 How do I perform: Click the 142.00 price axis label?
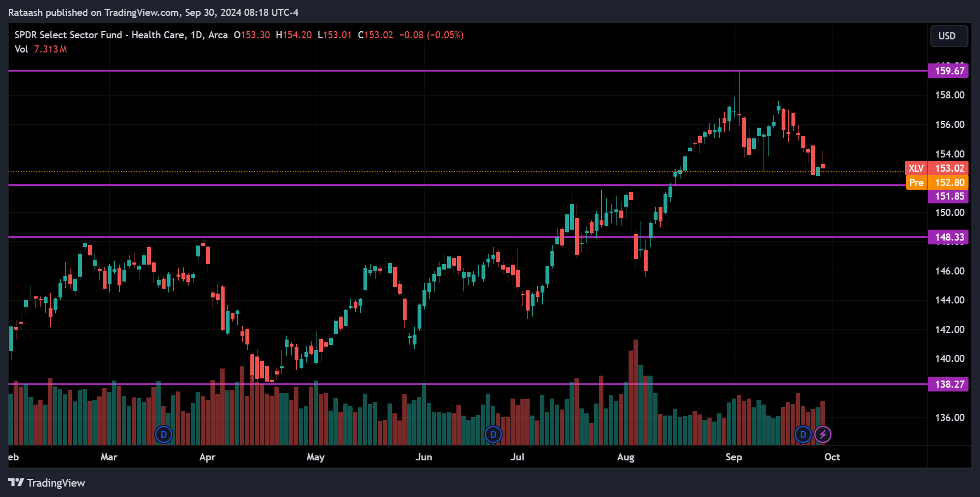950,330
